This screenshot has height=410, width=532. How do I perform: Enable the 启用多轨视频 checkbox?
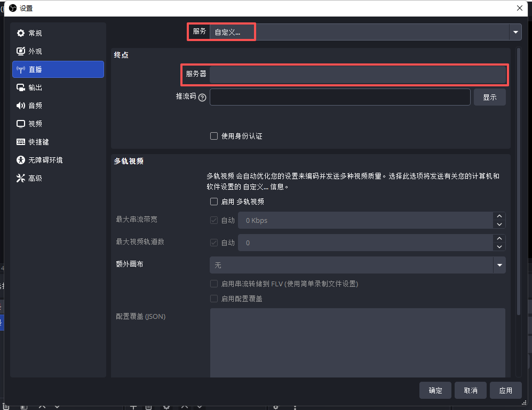213,202
